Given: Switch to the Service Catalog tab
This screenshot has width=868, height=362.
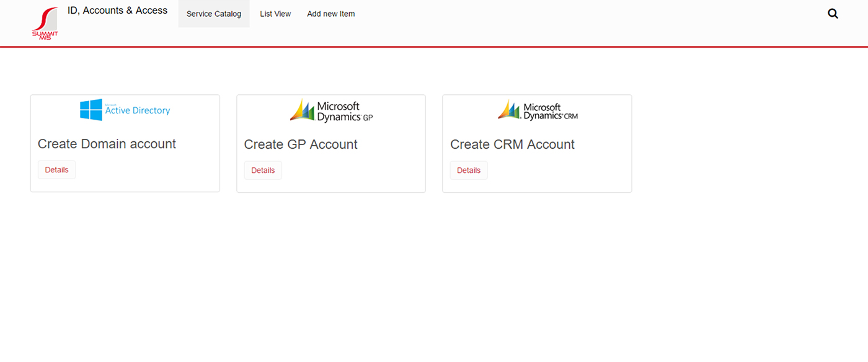Looking at the screenshot, I should (214, 14).
